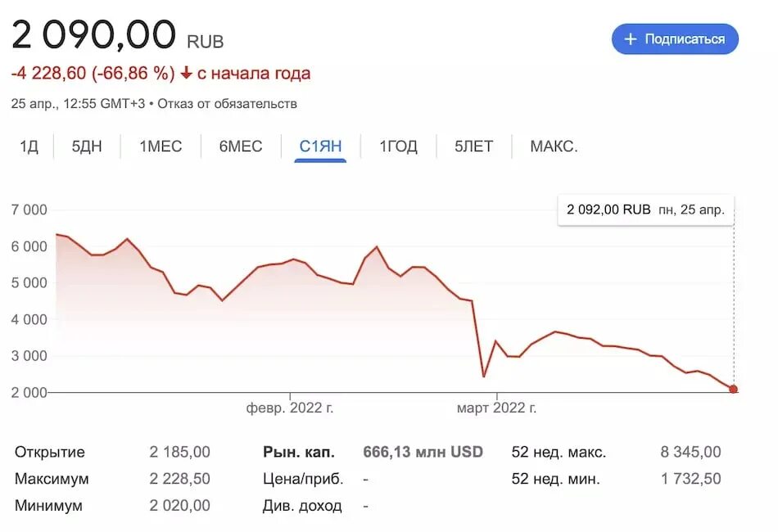Click the 52 нед. макс. value 8 345,00
Viewport: 778px width, 532px height.
(x=690, y=452)
